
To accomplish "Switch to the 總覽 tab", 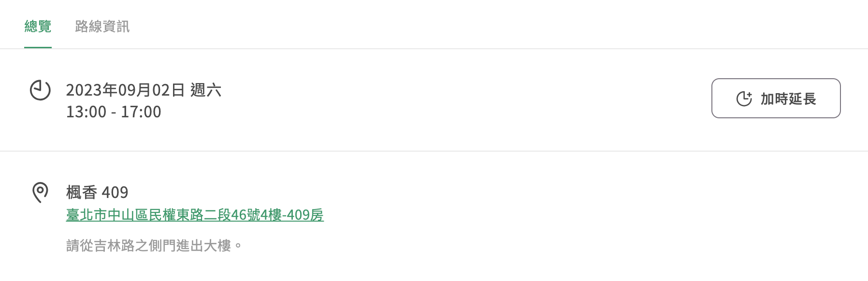I will pyautogui.click(x=38, y=26).
